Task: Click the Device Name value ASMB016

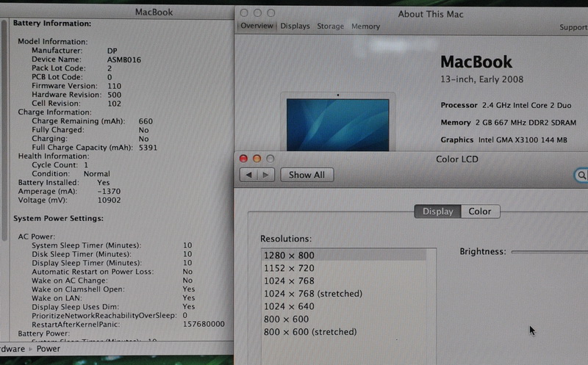Action: pyautogui.click(x=124, y=59)
